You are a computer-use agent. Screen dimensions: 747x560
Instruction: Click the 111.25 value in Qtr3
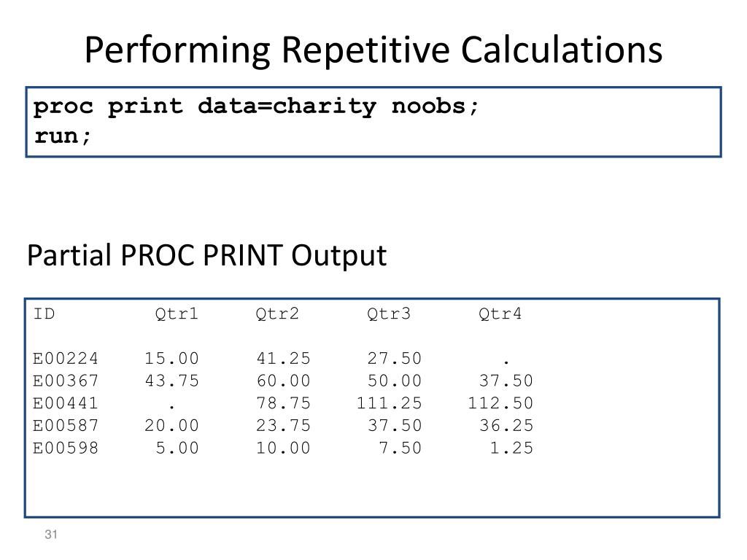pos(390,402)
